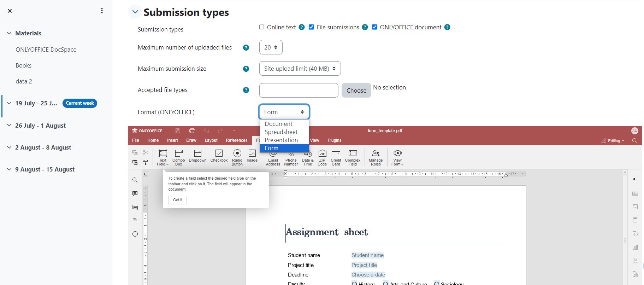The height and width of the screenshot is (285, 644).
Task: Uncheck the ONLYOFFICE document checkbox
Action: pyautogui.click(x=374, y=27)
